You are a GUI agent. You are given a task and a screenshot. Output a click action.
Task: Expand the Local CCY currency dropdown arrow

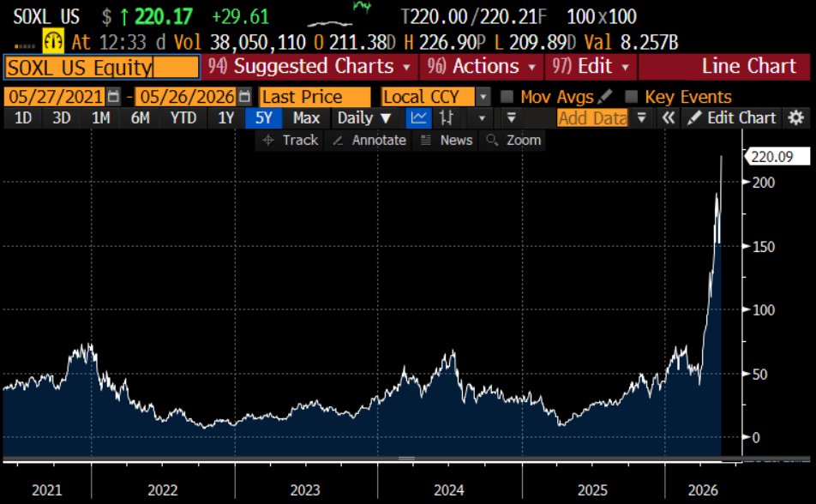pos(483,97)
